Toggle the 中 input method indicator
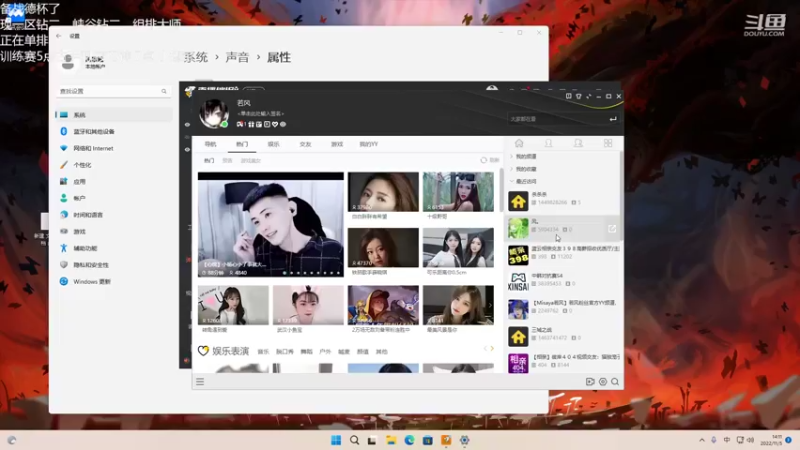 727,440
